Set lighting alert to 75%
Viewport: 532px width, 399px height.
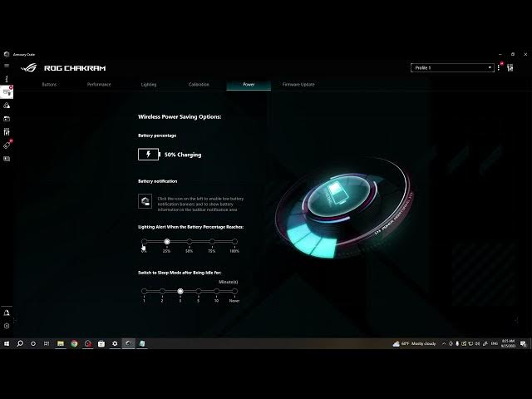tap(212, 242)
